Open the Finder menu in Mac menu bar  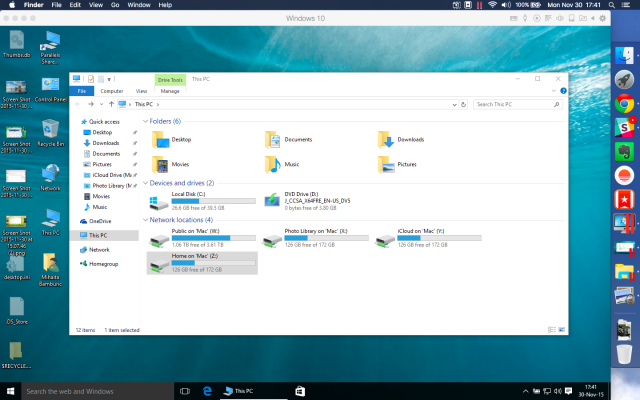[x=33, y=5]
